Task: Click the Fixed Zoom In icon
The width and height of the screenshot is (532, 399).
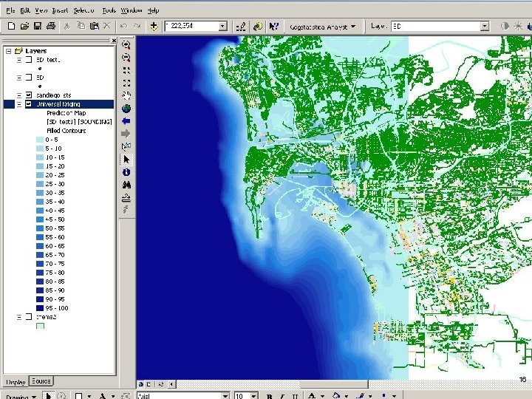Action: click(x=126, y=70)
